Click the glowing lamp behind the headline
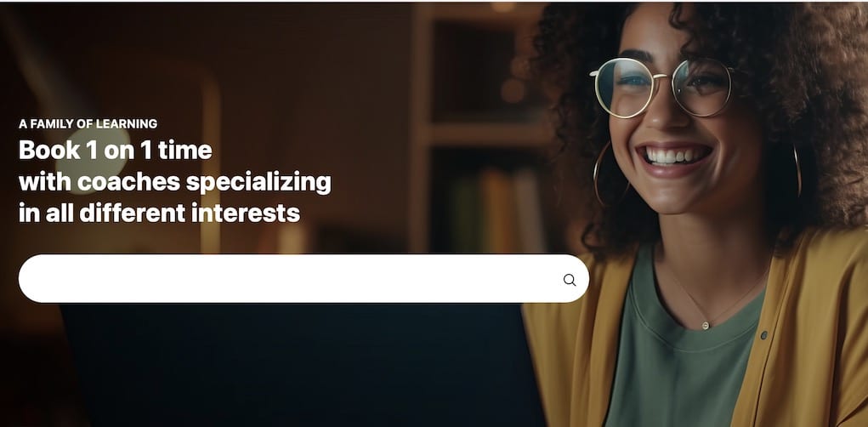 (94, 161)
